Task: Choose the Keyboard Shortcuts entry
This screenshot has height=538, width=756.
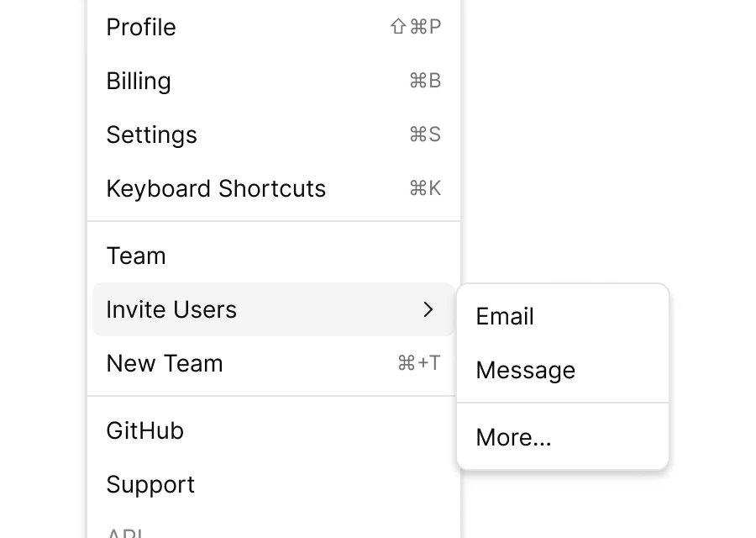Action: (216, 188)
